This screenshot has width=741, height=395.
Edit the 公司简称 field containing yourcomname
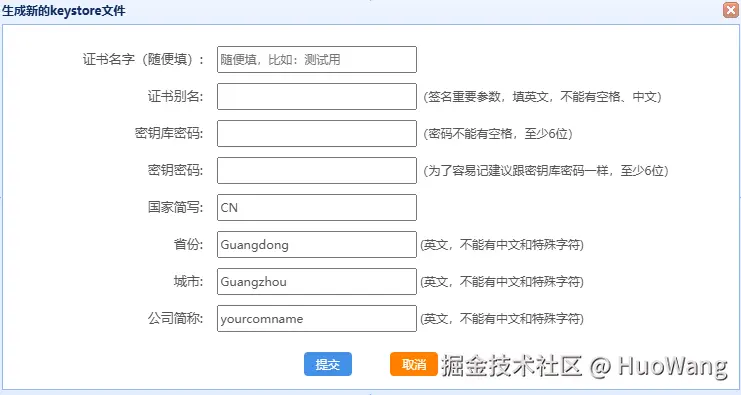[317, 318]
